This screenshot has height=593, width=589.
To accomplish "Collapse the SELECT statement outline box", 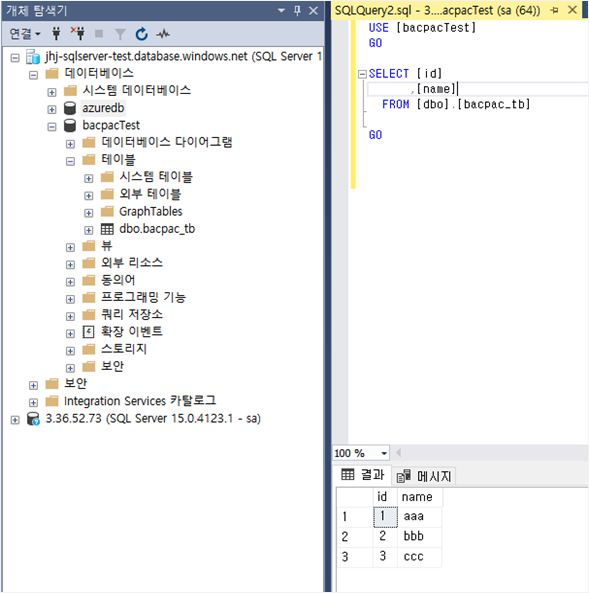I will pyautogui.click(x=362, y=74).
